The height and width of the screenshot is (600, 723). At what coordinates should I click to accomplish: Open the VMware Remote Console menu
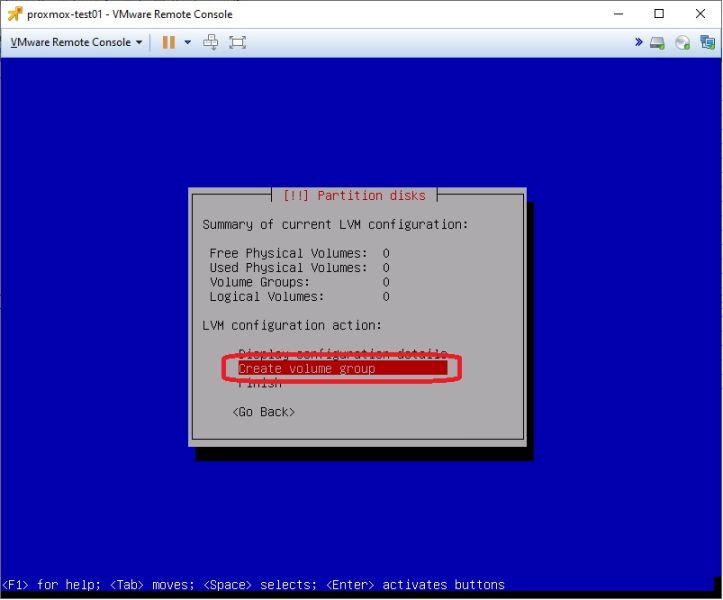pos(76,42)
